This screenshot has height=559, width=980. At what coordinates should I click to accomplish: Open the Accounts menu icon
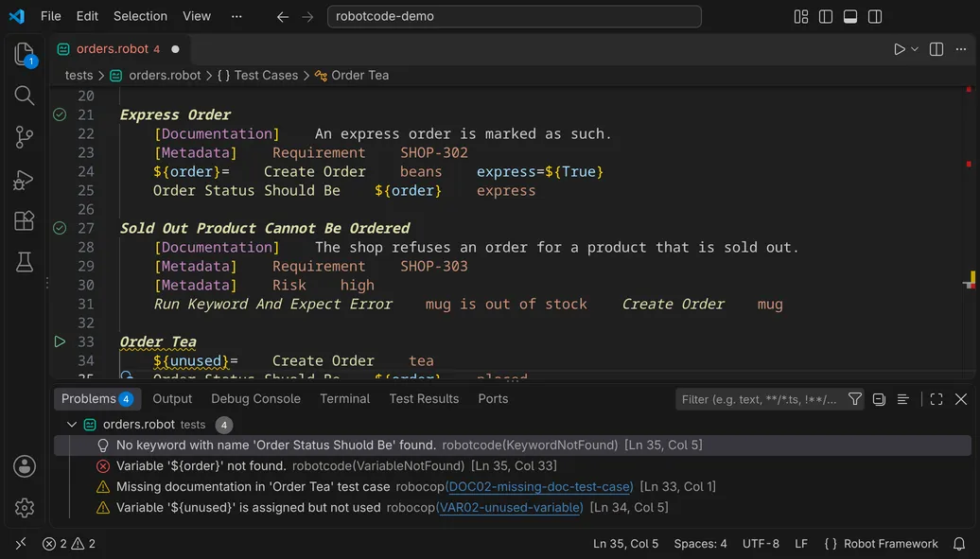click(25, 466)
